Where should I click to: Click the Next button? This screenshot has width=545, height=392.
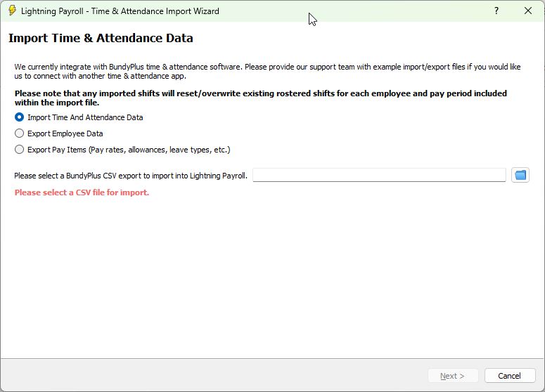[x=453, y=376]
